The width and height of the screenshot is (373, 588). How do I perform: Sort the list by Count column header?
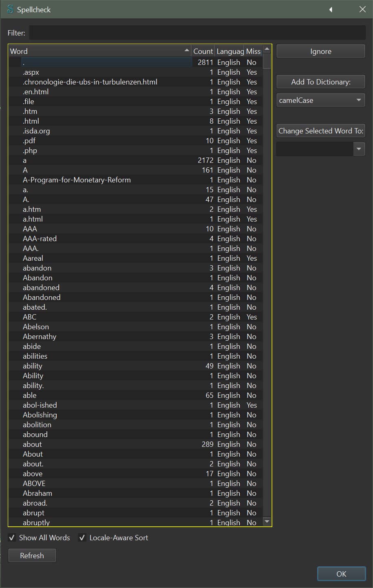(203, 51)
